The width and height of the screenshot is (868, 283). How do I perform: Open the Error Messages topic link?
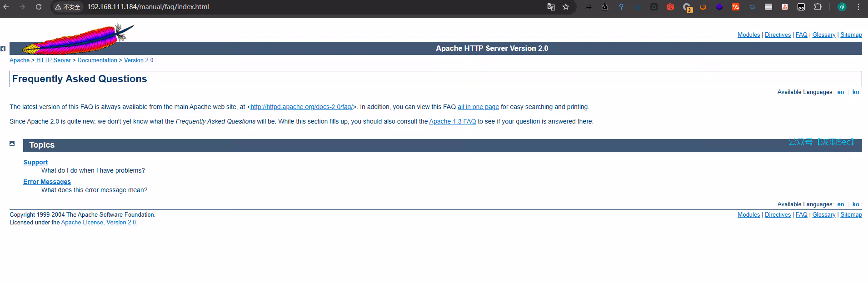click(x=47, y=182)
